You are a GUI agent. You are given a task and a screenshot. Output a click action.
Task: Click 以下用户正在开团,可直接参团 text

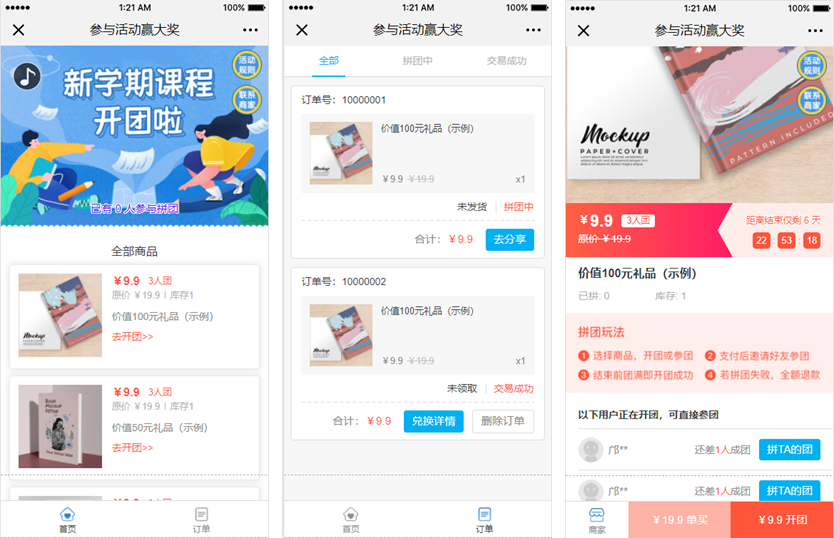click(648, 415)
